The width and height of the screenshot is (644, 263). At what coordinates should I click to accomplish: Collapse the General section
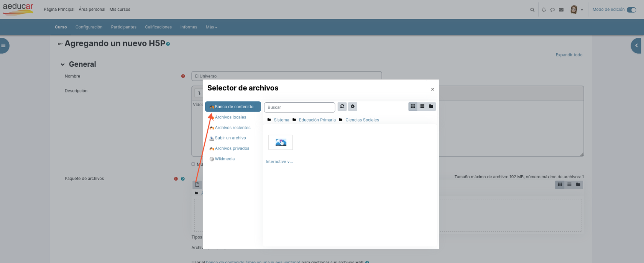(63, 64)
